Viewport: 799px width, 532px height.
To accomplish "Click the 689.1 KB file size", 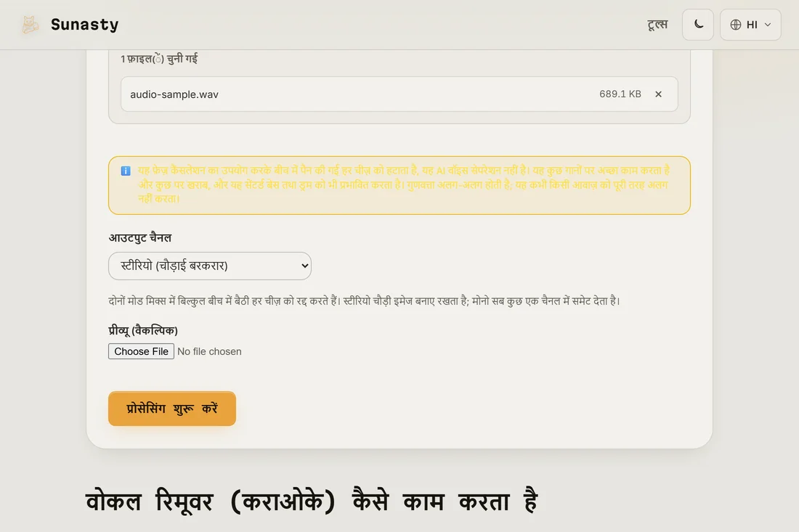I will [620, 94].
